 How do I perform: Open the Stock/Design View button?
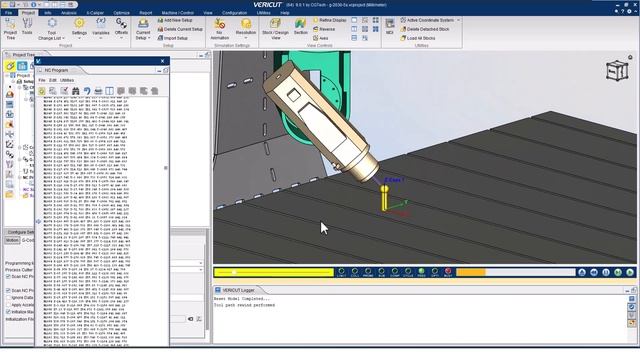point(276,29)
